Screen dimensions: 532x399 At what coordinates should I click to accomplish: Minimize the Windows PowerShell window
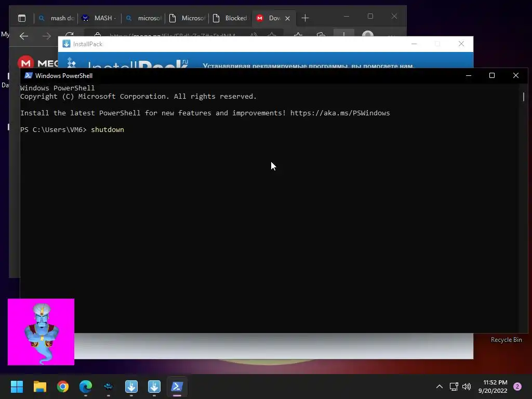[x=469, y=75]
